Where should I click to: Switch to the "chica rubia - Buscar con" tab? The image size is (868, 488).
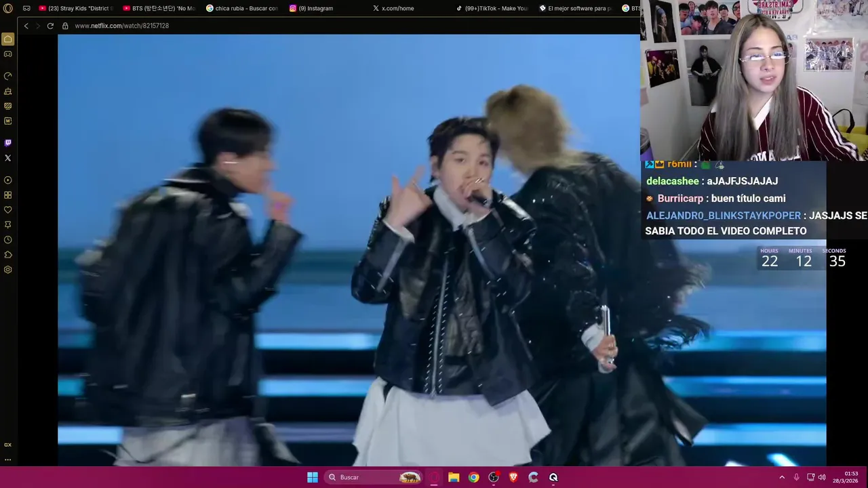pos(242,8)
